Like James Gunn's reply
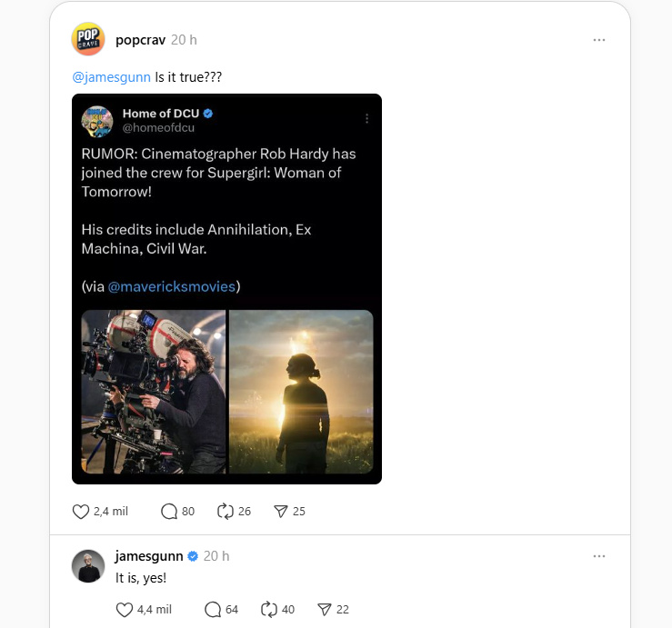Image resolution: width=672 pixels, height=628 pixels. pyautogui.click(x=125, y=610)
